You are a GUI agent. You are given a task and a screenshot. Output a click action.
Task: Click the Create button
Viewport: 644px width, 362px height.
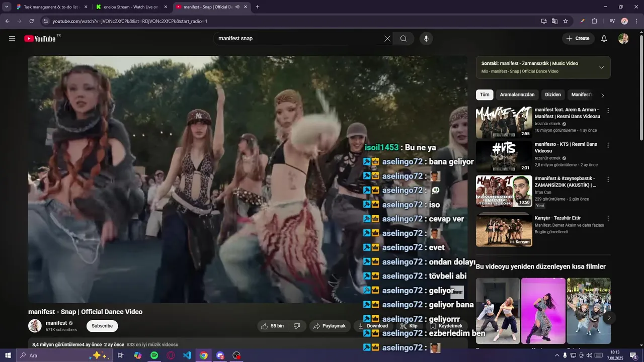pos(578,38)
